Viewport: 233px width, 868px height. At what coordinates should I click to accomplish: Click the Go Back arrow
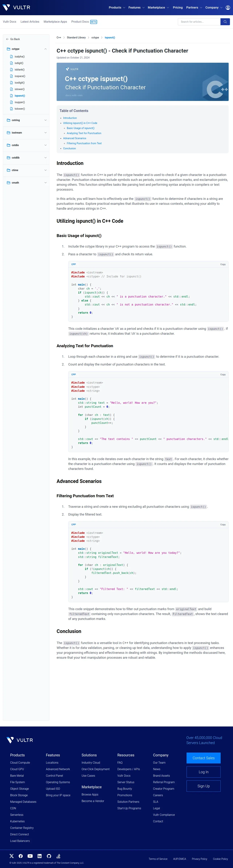(x=7, y=39)
